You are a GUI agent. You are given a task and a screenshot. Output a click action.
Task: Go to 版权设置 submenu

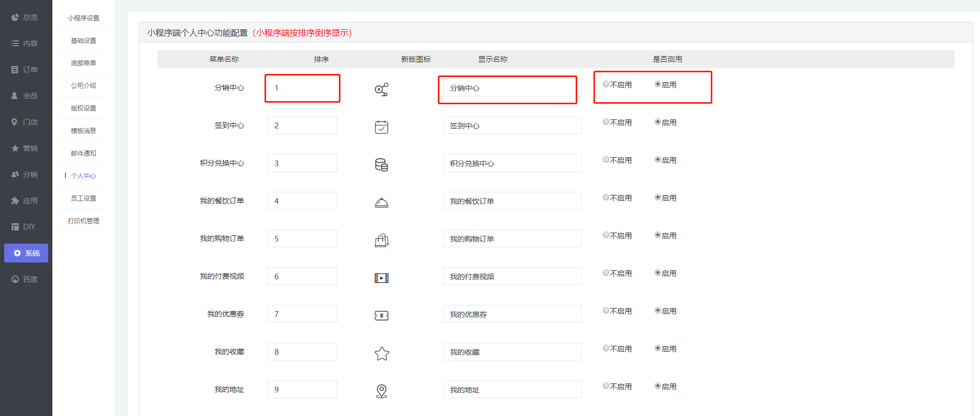pos(83,108)
